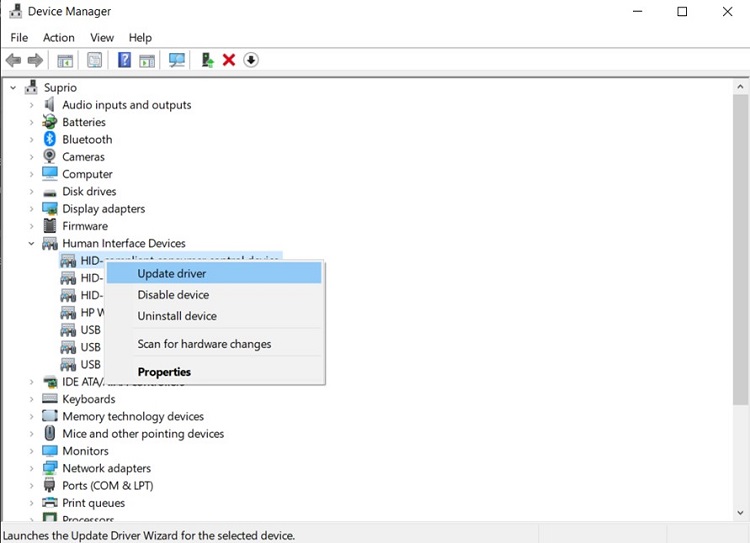
Task: Open the View menu
Action: click(102, 37)
